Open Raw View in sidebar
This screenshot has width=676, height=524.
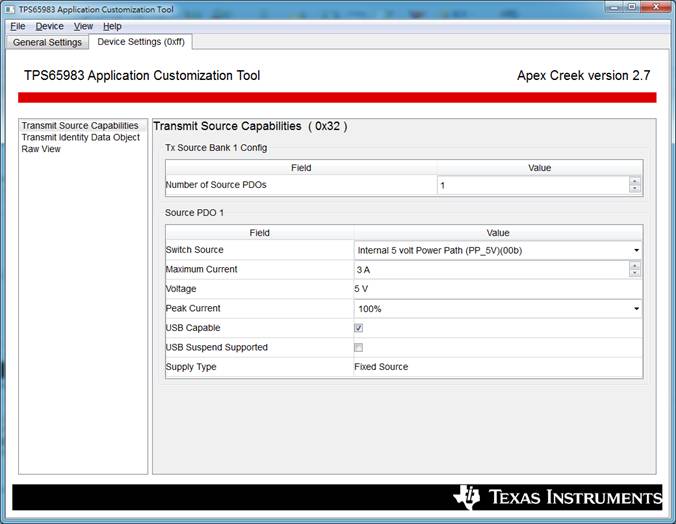[x=41, y=149]
